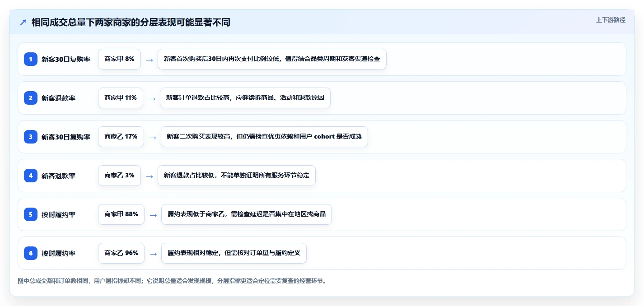644x306 pixels.
Task: Click 按时履约率 label in row 5
Action: click(x=58, y=214)
